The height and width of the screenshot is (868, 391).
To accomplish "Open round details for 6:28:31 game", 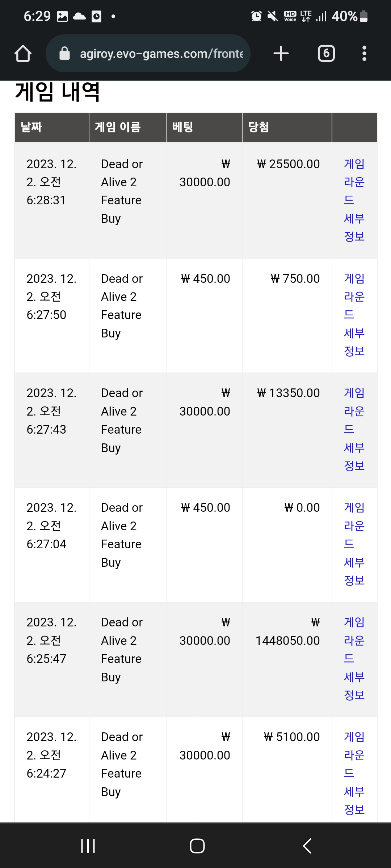I will coord(354,200).
